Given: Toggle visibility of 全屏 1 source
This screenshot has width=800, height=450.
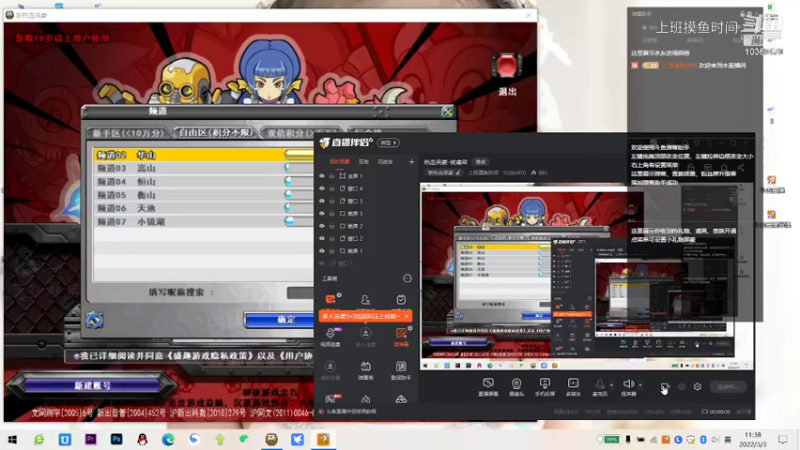Looking at the screenshot, I should [321, 176].
